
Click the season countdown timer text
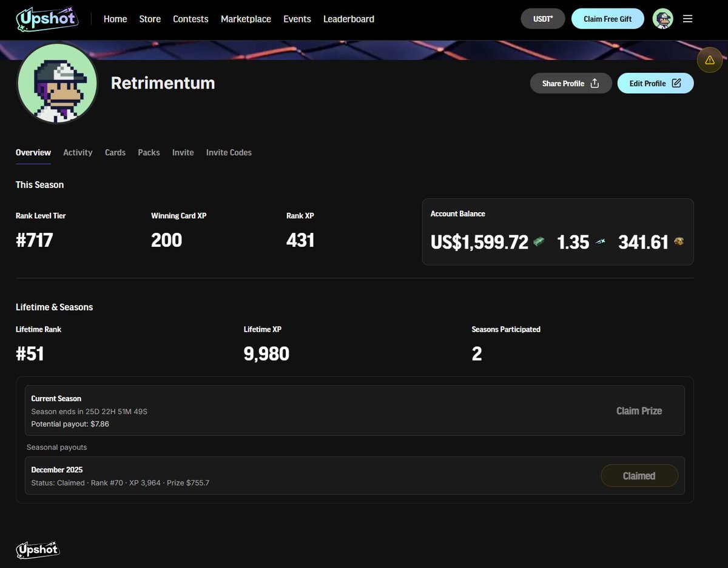pyautogui.click(x=89, y=412)
